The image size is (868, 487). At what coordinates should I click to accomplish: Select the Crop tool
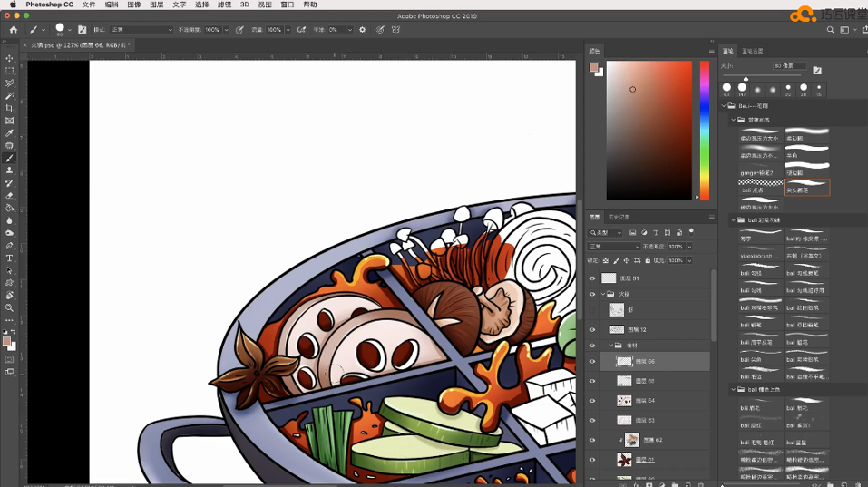click(x=9, y=108)
